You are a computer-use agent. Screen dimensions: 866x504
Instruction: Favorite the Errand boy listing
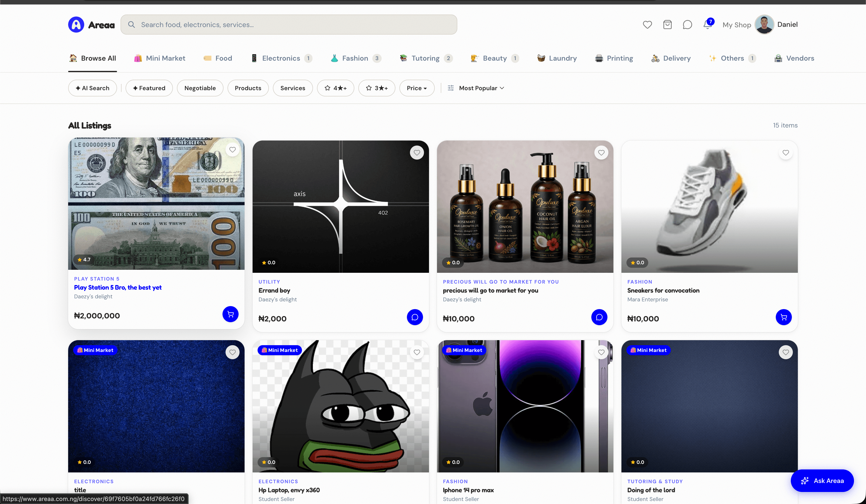417,153
